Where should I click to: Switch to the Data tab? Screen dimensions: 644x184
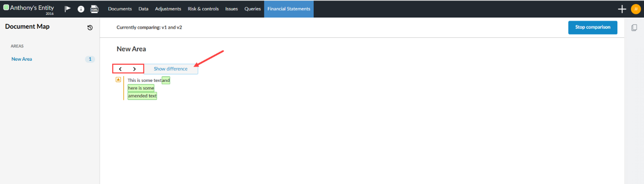[143, 9]
